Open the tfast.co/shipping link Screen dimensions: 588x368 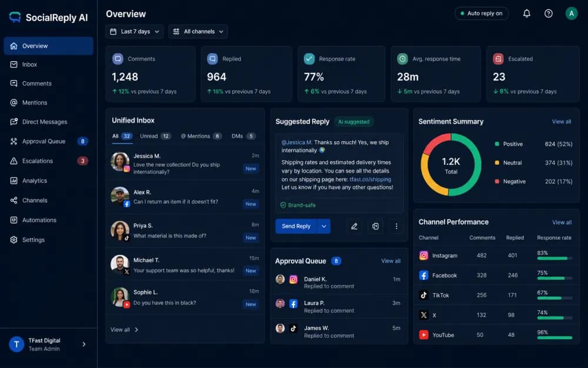click(370, 180)
